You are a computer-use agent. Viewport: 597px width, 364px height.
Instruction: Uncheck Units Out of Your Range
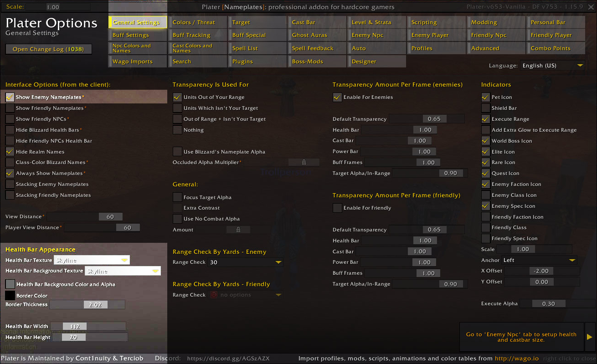177,97
